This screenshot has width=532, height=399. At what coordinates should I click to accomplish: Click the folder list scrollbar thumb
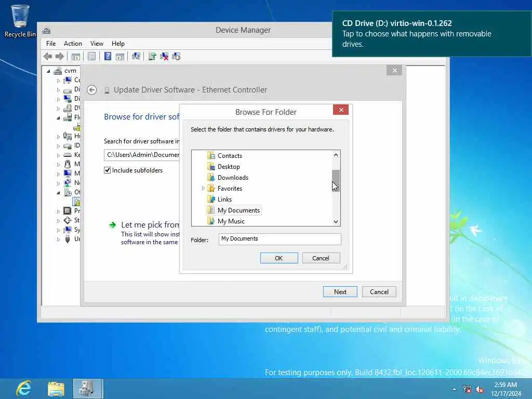click(x=336, y=180)
